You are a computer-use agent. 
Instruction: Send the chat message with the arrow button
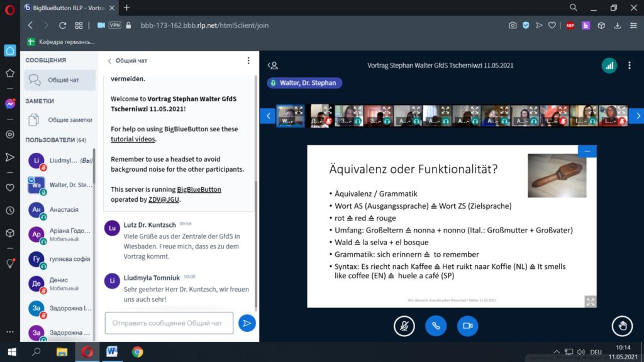point(247,323)
